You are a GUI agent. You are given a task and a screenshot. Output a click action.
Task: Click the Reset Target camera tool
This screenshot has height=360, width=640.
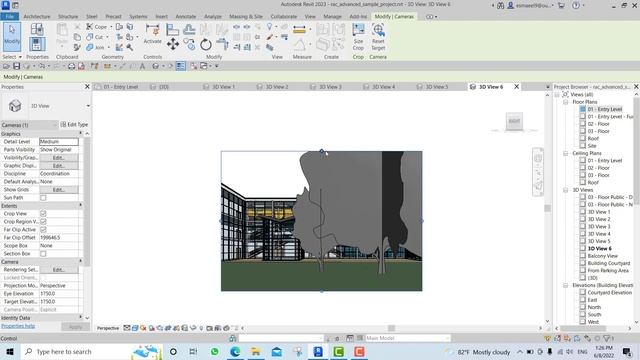[378, 37]
